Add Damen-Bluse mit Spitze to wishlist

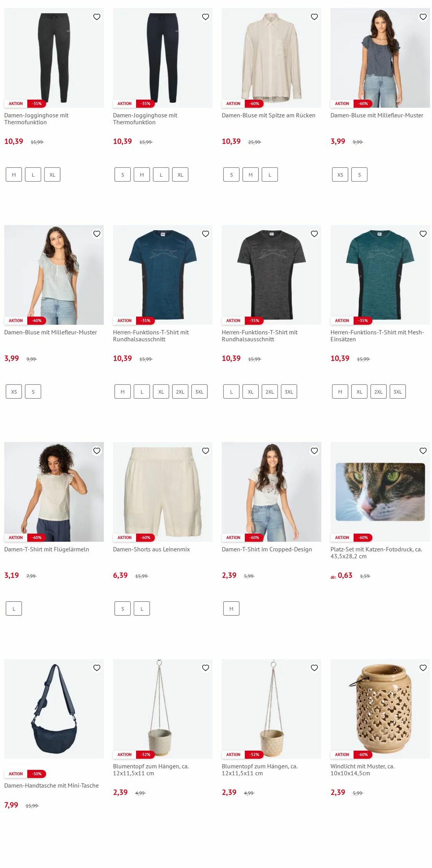[x=314, y=17]
